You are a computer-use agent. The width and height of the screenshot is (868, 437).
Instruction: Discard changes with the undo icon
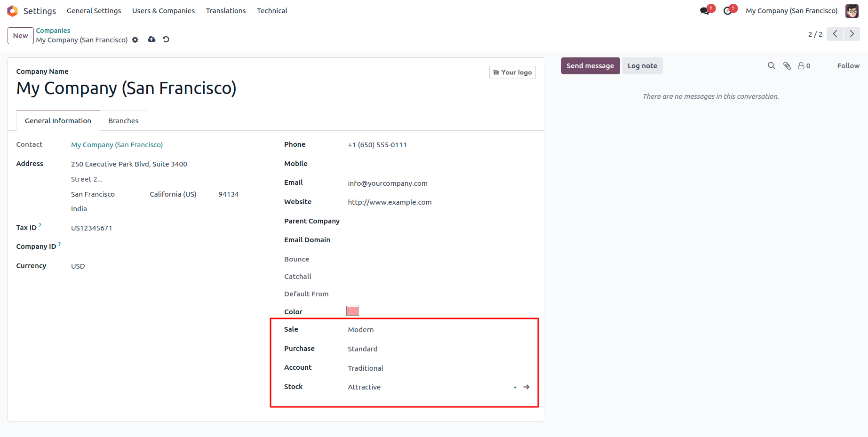coord(166,40)
